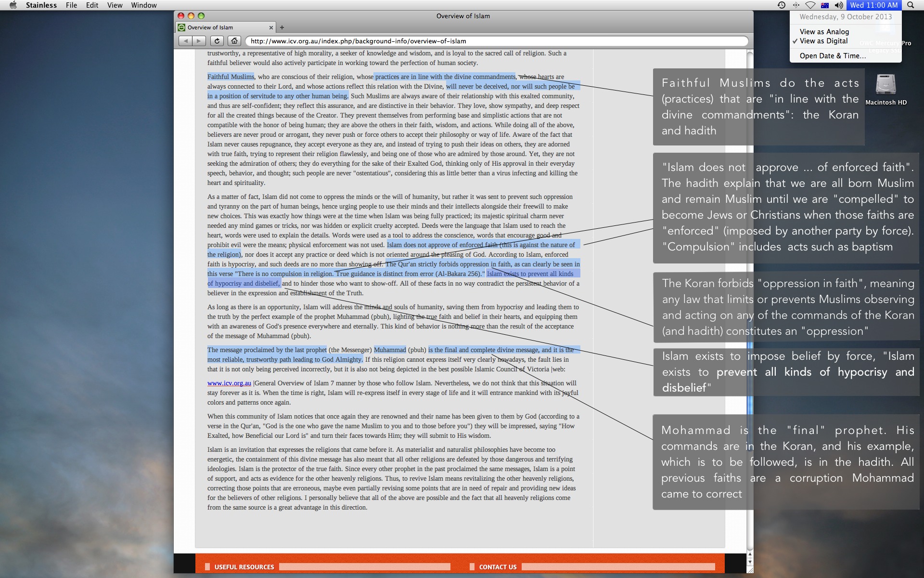Click the browser Back arrow button
The width and height of the screenshot is (924, 578).
[x=185, y=41]
